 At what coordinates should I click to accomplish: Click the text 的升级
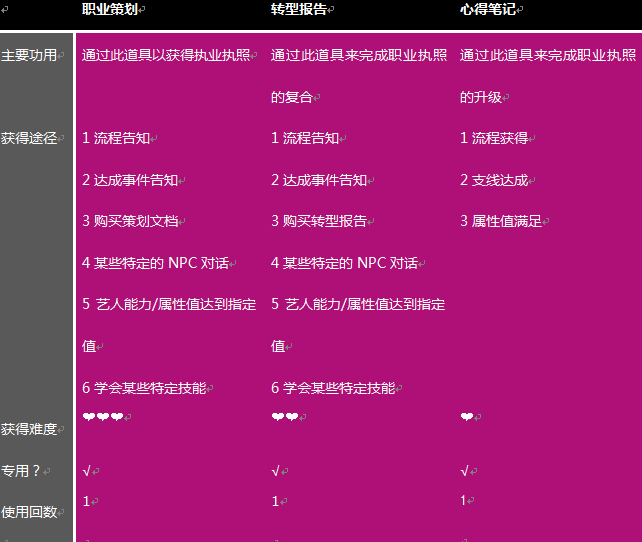click(x=481, y=97)
